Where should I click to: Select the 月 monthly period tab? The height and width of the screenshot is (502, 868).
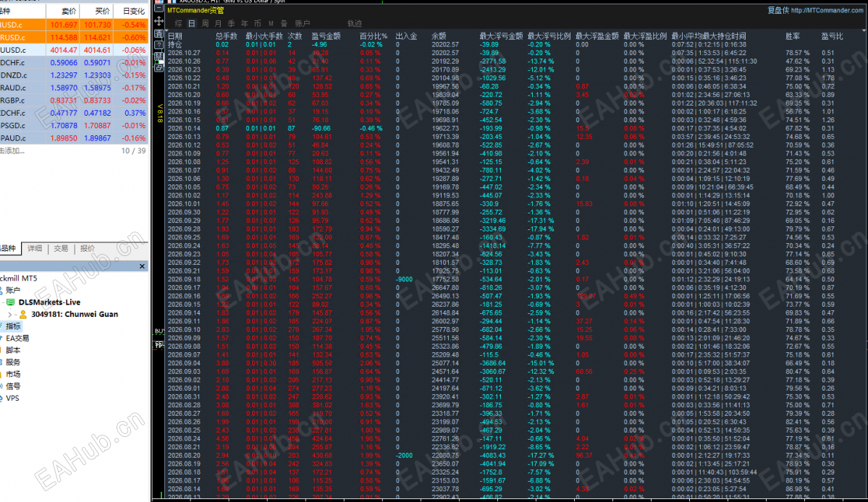point(218,23)
